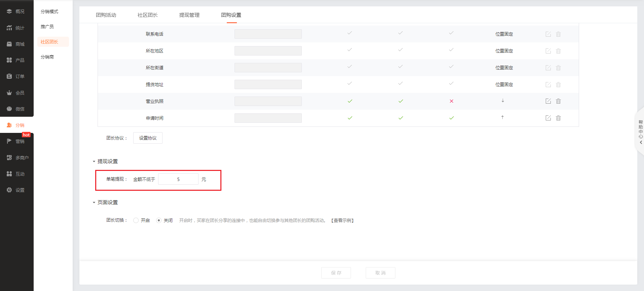Click the 保存 button
The image size is (644, 291).
pyautogui.click(x=336, y=273)
